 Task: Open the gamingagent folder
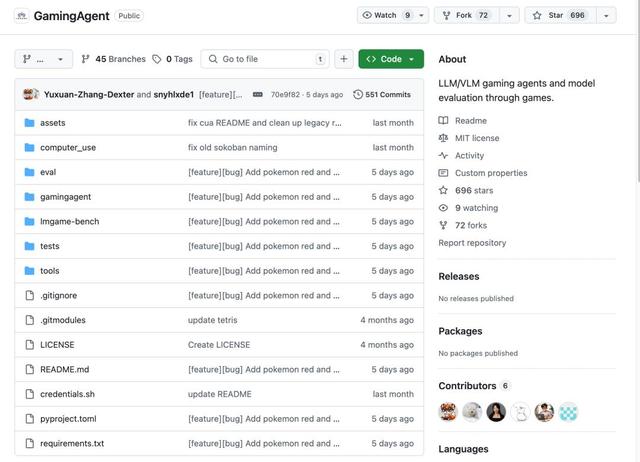(x=65, y=197)
